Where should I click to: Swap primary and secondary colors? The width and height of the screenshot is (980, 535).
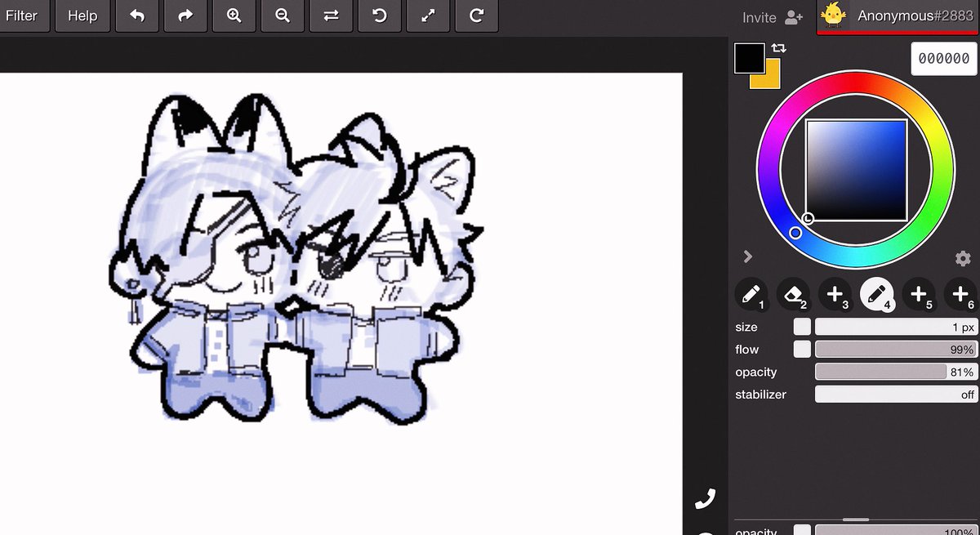[777, 49]
